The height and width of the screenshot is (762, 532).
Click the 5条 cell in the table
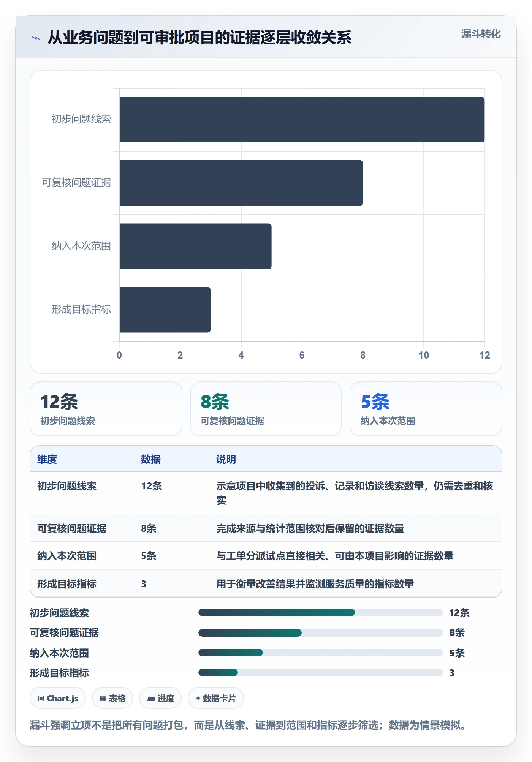point(149,556)
